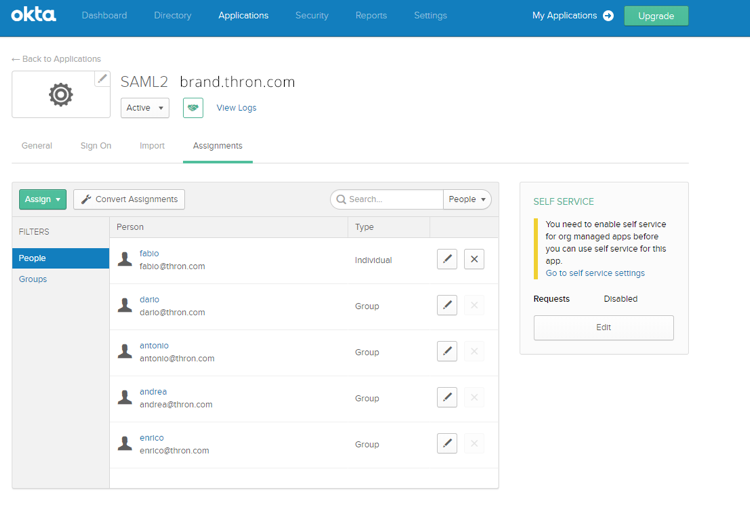Screen dimensions: 750x514
Task: Switch to the Import tab
Action: coord(152,146)
